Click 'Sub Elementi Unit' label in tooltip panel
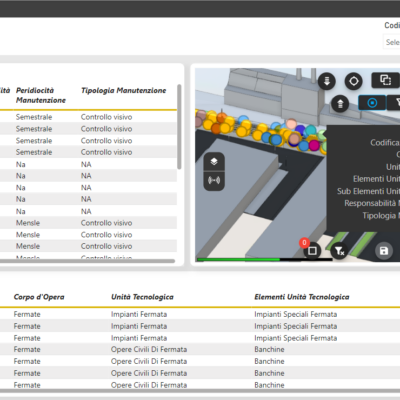 coord(368,191)
